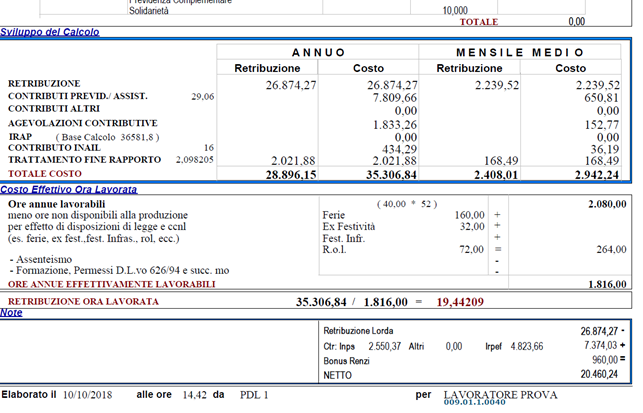
Task: Select Irpef value 4.823,66
Action: [x=527, y=347]
